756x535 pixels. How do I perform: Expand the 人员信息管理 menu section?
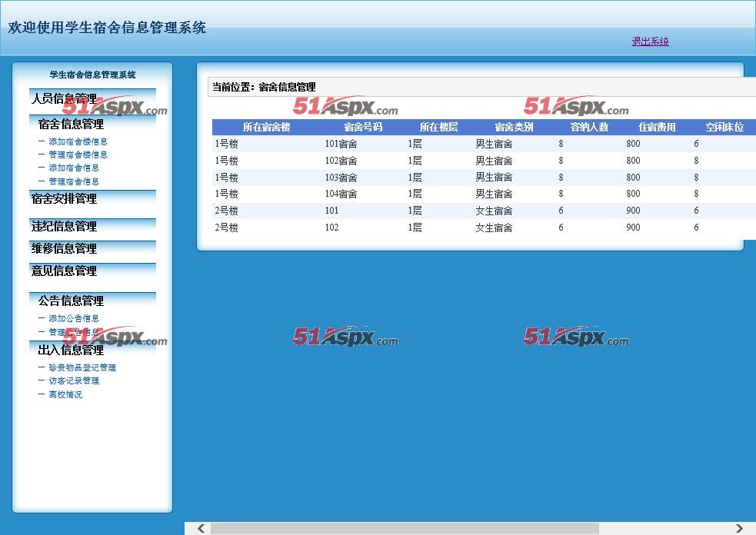pos(64,98)
